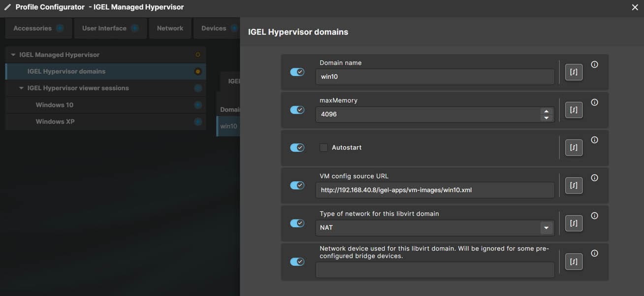The height and width of the screenshot is (296, 644).
Task: Click the variable button next to Domain name
Action: (574, 72)
